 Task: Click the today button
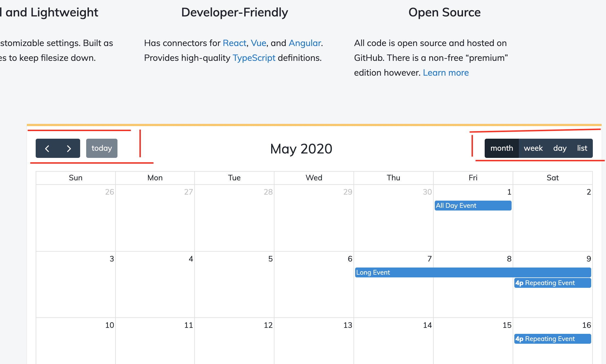tap(102, 148)
